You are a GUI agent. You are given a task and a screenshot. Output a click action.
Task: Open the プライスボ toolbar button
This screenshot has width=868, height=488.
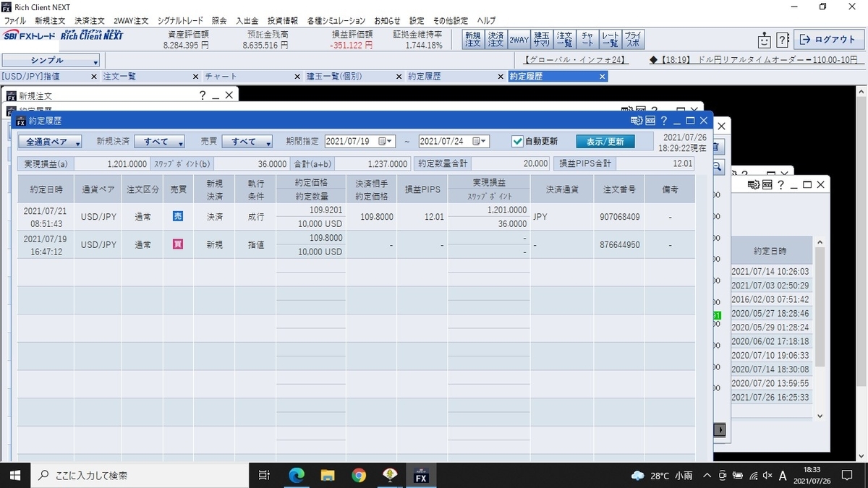633,40
